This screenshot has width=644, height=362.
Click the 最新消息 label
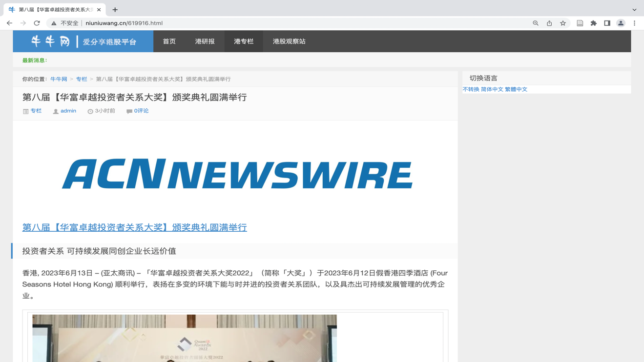point(35,60)
